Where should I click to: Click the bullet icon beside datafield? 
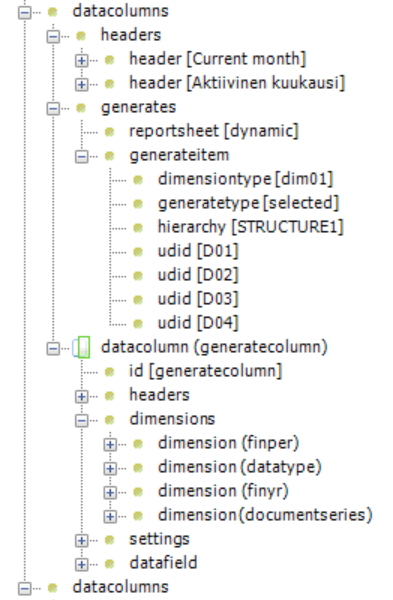(x=109, y=564)
